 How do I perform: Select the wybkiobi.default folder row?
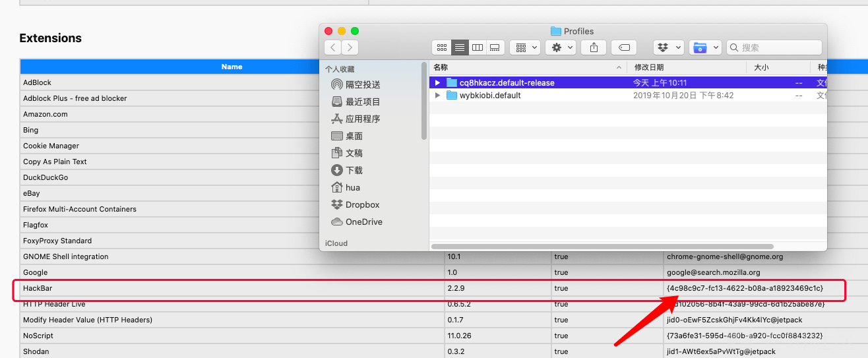tap(628, 96)
